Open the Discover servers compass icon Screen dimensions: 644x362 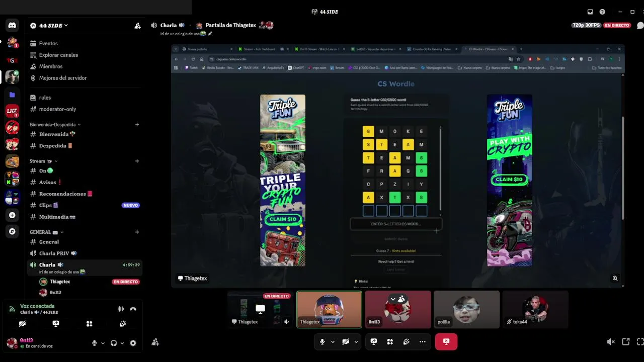(x=12, y=231)
